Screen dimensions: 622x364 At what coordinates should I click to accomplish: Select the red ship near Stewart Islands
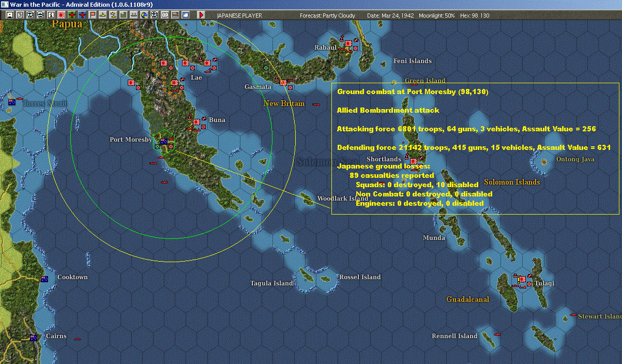[x=573, y=315]
